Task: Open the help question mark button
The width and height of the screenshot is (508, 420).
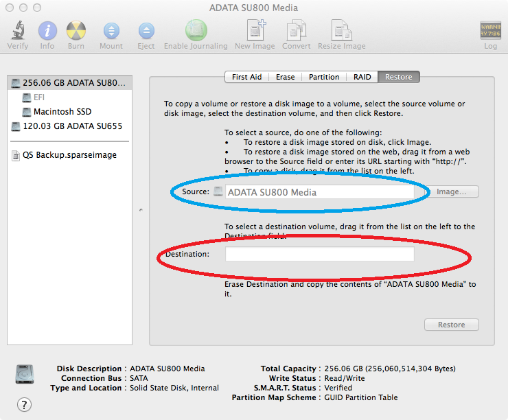Action: pos(24,405)
